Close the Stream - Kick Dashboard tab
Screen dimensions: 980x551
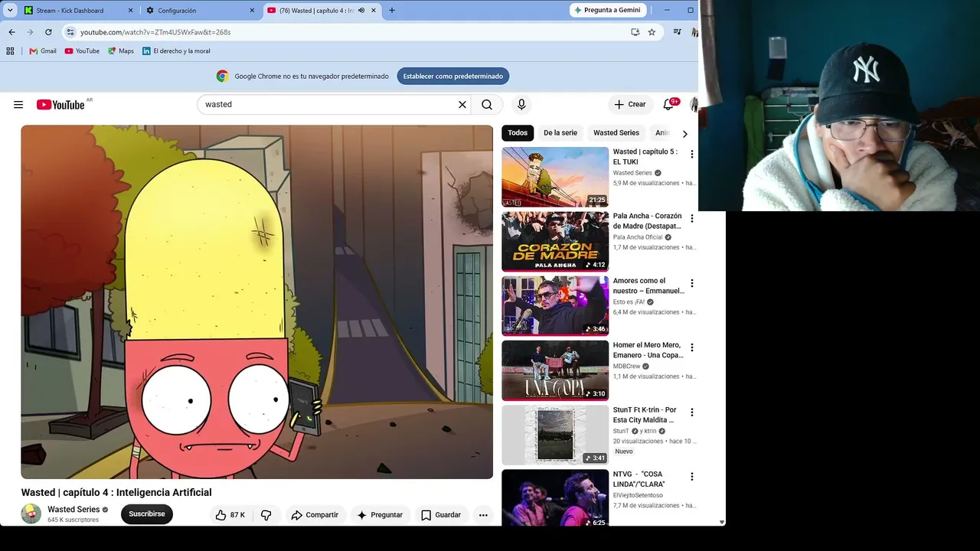(x=130, y=11)
